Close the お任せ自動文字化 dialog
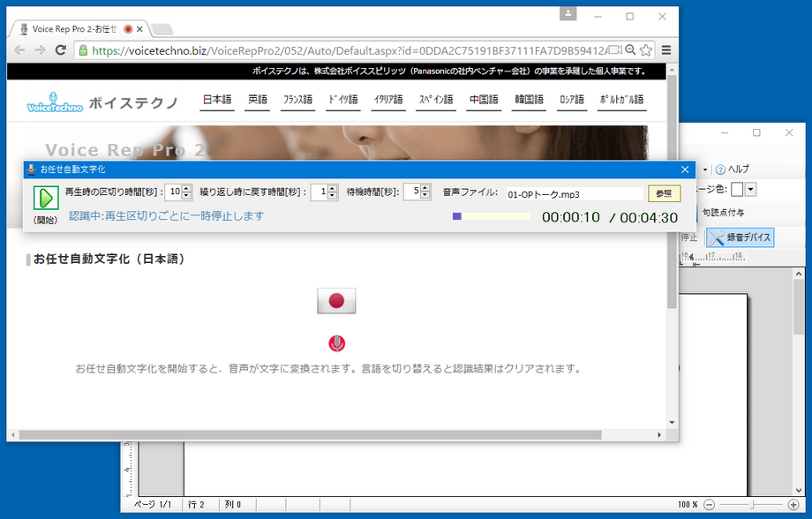 point(685,169)
